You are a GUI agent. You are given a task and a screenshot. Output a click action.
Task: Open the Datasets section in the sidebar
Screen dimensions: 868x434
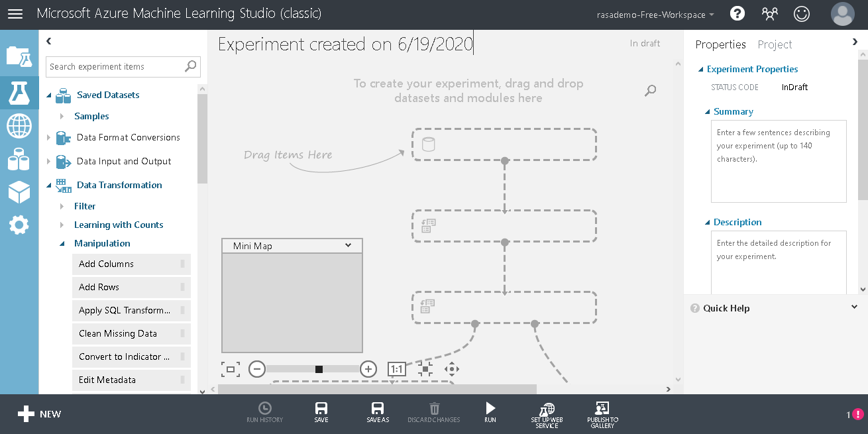(19, 159)
